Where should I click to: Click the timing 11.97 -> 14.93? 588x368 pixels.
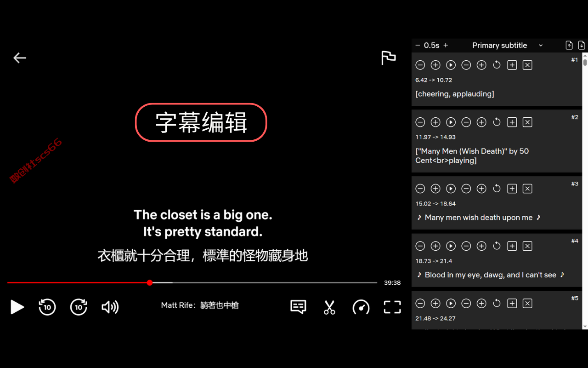click(x=435, y=137)
